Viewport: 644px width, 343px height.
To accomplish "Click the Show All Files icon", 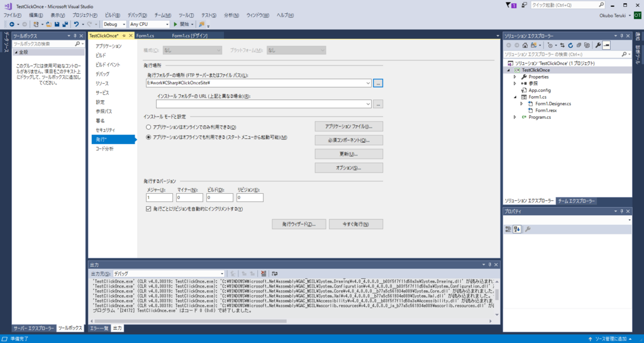I will tap(587, 45).
